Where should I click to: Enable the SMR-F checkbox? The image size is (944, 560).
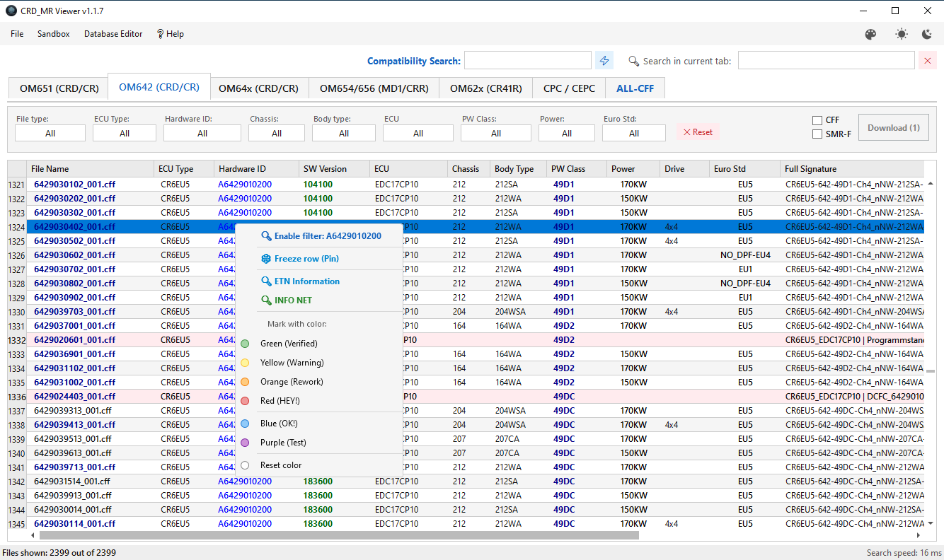(817, 134)
